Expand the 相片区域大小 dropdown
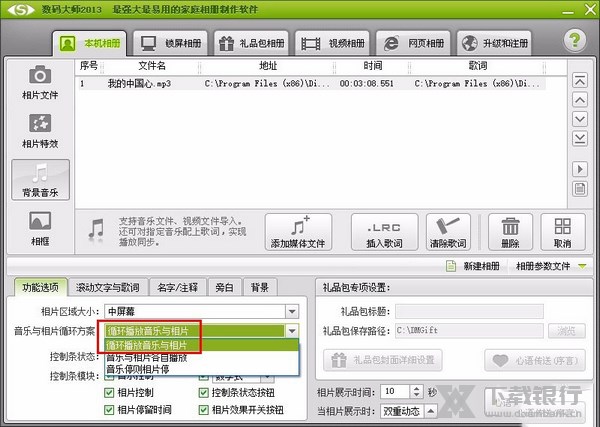Image resolution: width=600 pixels, height=427 pixels. coord(291,311)
